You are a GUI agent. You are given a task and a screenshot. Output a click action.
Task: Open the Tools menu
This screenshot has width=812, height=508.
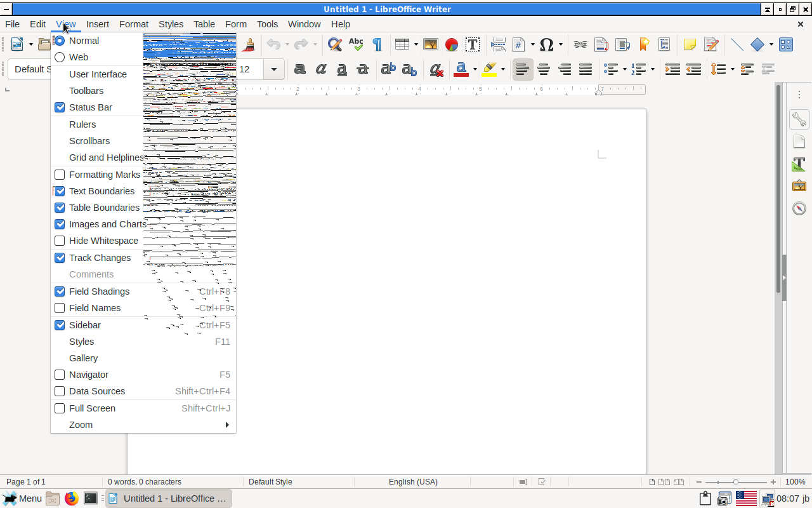coord(267,24)
